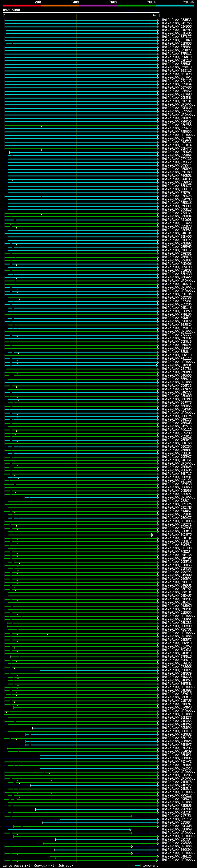The height and width of the screenshot is (868, 197).
Task: Open the UniRef100_Q4PEZ6 hit label
Action: coord(176,856)
